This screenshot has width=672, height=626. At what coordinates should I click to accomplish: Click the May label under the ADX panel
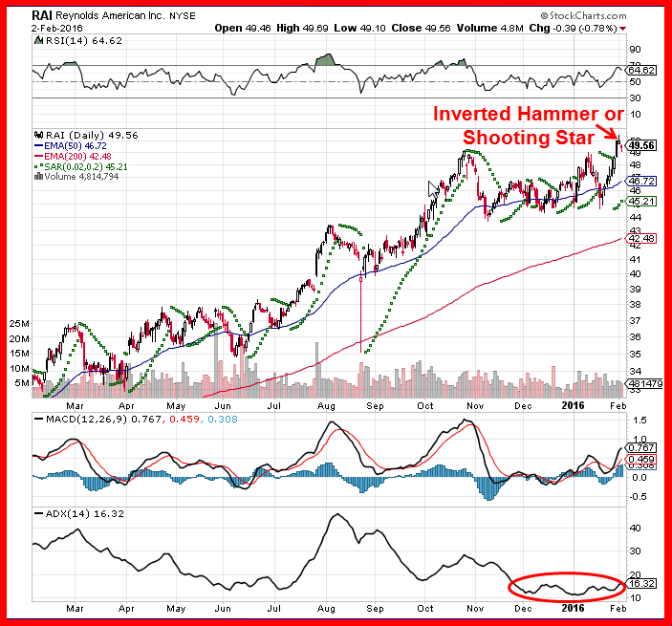tap(176, 609)
